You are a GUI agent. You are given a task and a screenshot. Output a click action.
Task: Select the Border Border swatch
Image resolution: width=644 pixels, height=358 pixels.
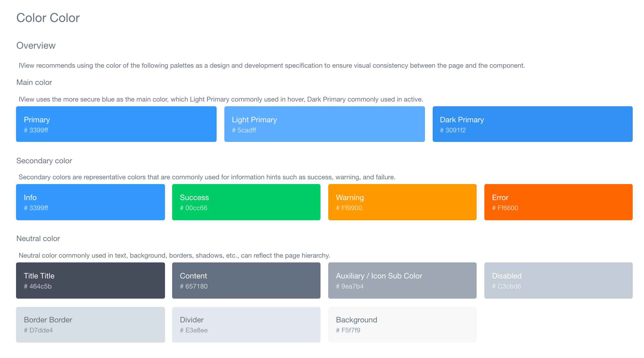(90, 325)
